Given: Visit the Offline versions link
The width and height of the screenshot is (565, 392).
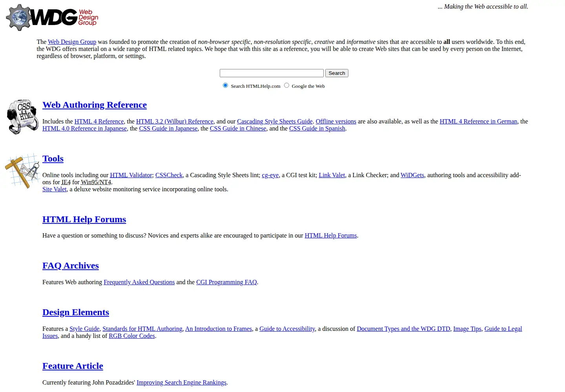Looking at the screenshot, I should coord(336,122).
